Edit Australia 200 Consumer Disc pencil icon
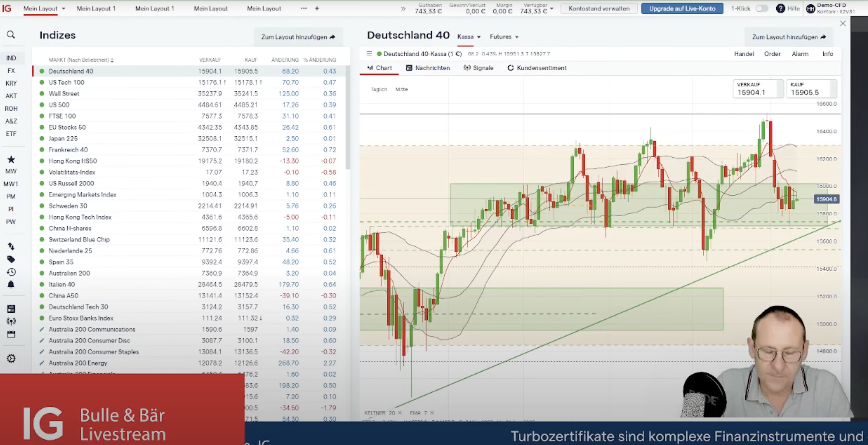 42,341
